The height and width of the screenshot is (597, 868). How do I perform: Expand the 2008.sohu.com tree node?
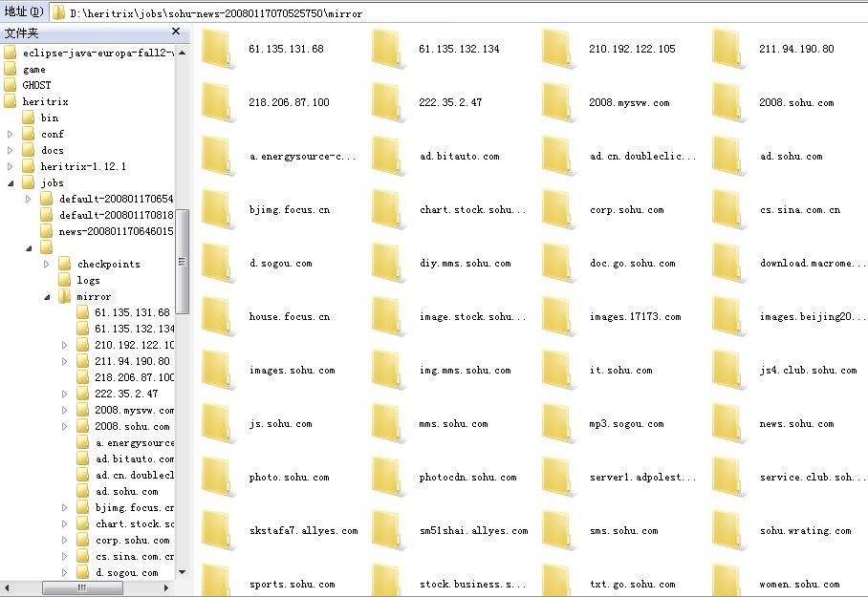coord(65,427)
